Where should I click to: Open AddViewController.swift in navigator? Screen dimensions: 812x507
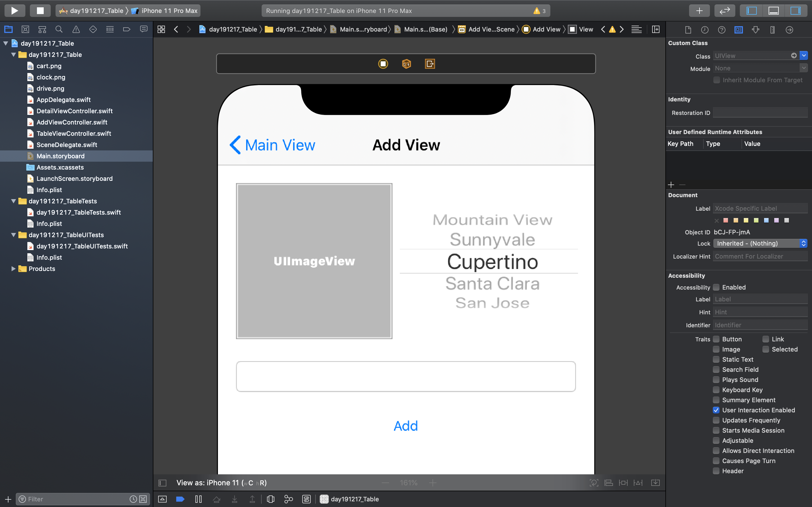click(x=72, y=122)
